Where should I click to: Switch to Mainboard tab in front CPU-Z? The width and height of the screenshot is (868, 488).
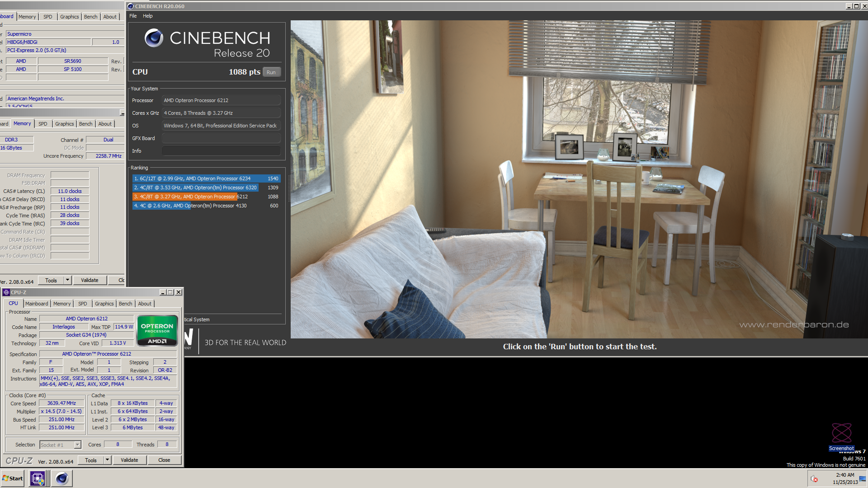coord(37,304)
